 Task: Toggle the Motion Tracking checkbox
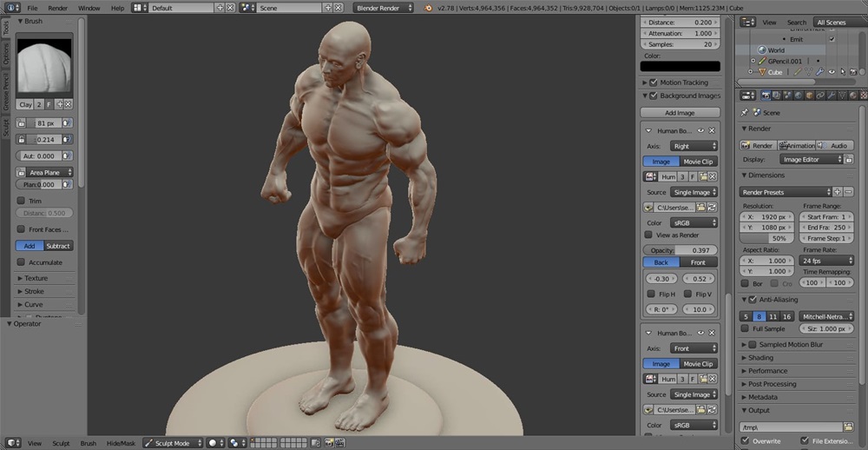tap(654, 82)
